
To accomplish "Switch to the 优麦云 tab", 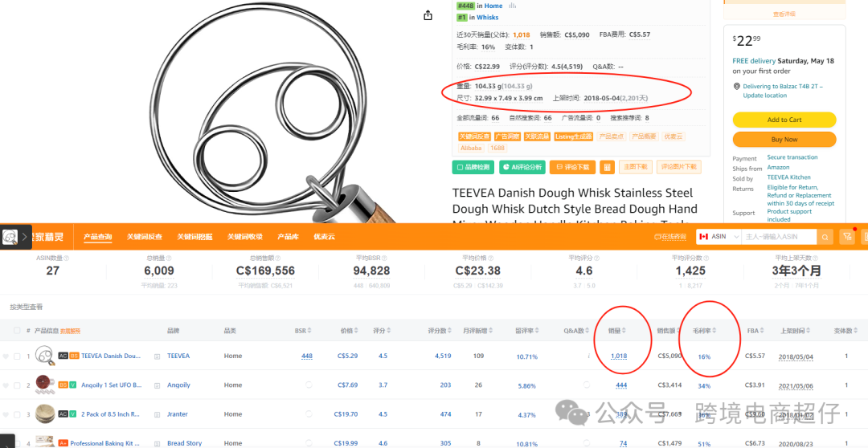I will click(x=325, y=237).
